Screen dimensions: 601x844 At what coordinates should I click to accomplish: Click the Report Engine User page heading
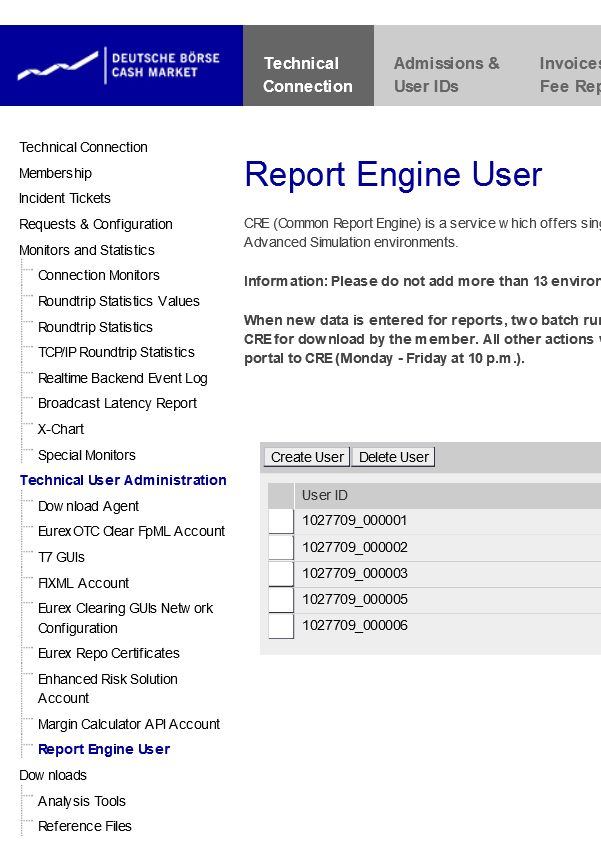coord(393,175)
